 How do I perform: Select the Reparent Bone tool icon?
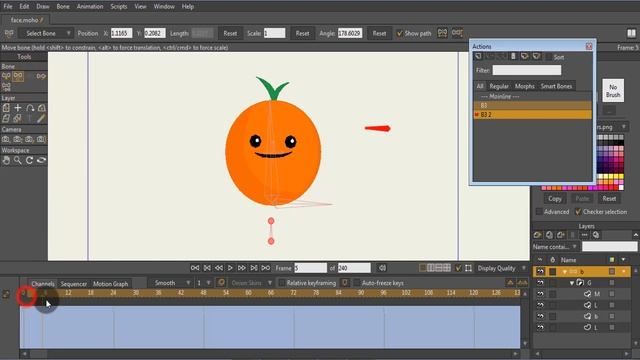(41, 76)
